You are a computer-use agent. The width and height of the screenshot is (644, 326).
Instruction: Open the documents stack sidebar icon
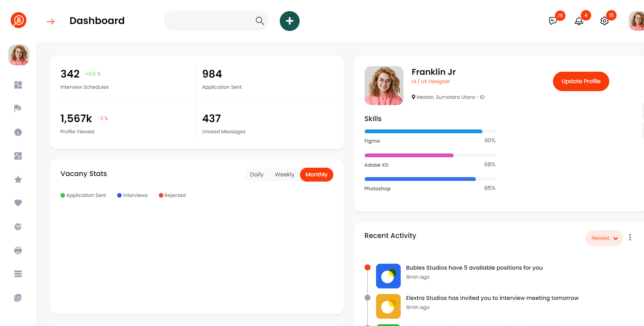(x=18, y=298)
